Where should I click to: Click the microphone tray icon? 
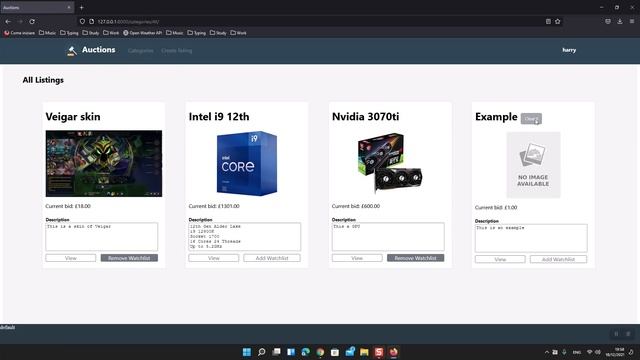tap(564, 352)
